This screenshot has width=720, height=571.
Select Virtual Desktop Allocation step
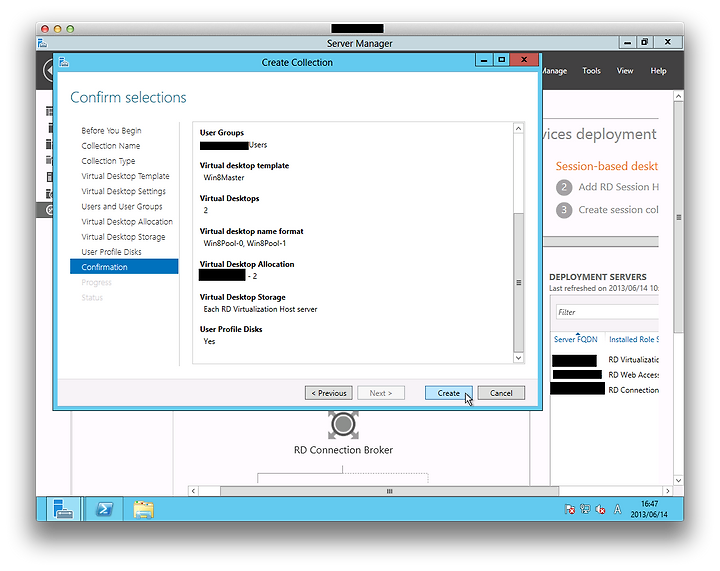(x=127, y=221)
